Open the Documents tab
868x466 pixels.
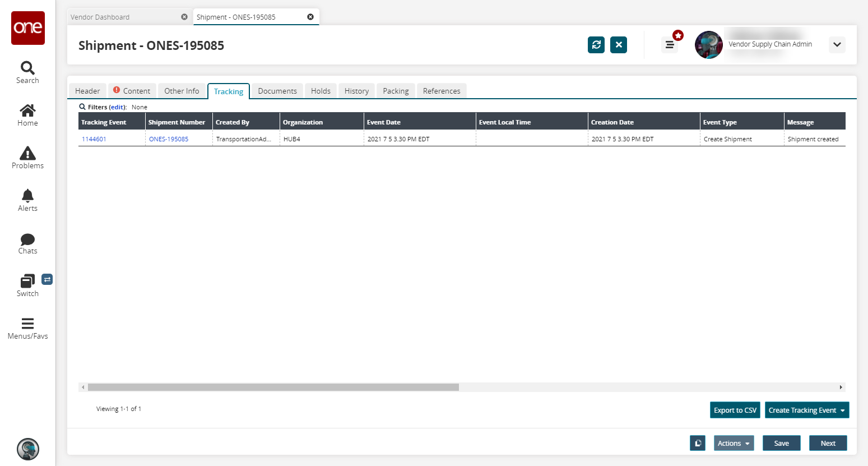277,91
